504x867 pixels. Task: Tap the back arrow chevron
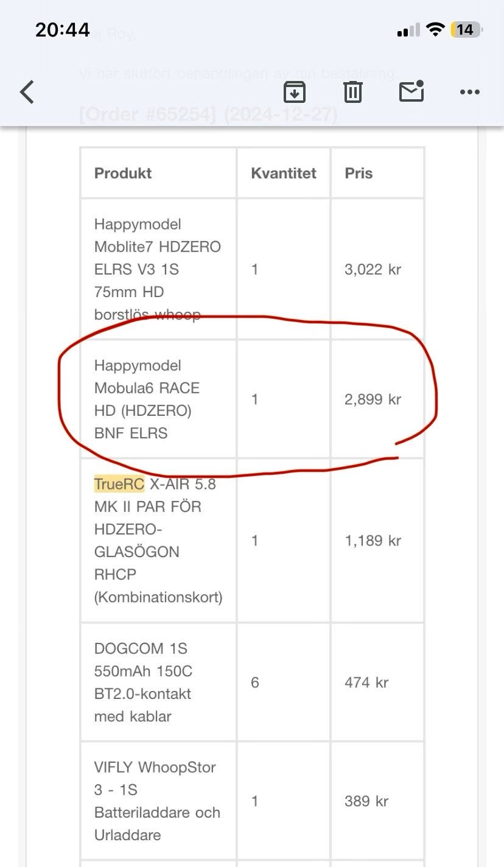pos(27,93)
